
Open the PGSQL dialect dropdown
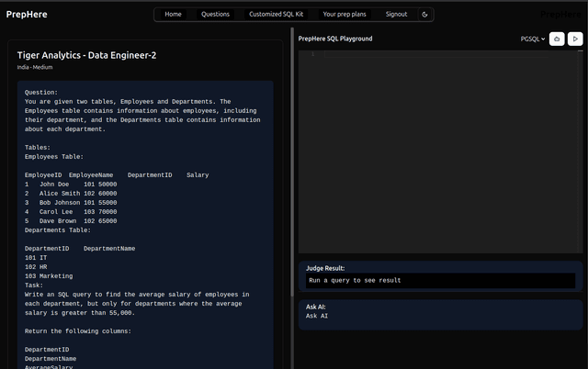coord(533,39)
